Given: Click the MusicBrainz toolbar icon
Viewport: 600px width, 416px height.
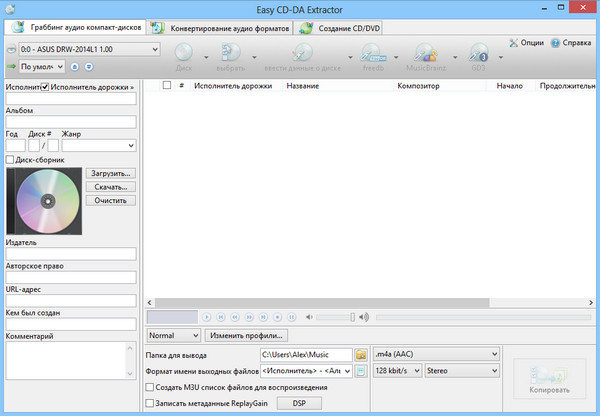Looking at the screenshot, I should click(x=426, y=53).
